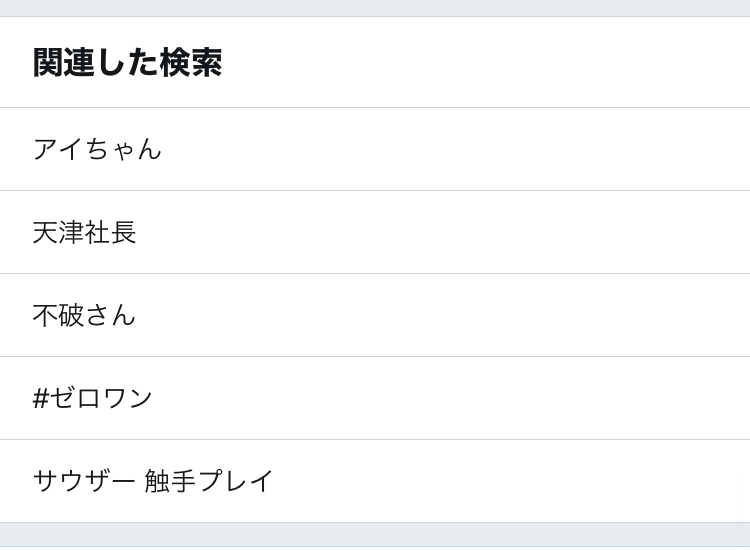The height and width of the screenshot is (550, 750).
Task: Open the #ゼロワン hashtag search
Action: (93, 398)
